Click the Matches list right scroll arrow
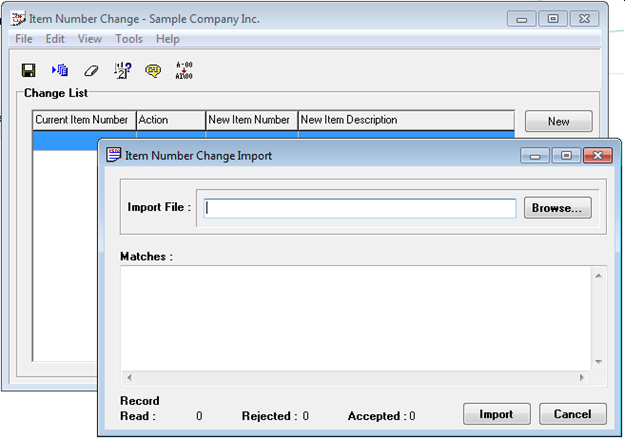Image resolution: width=625 pixels, height=439 pixels. [x=582, y=377]
